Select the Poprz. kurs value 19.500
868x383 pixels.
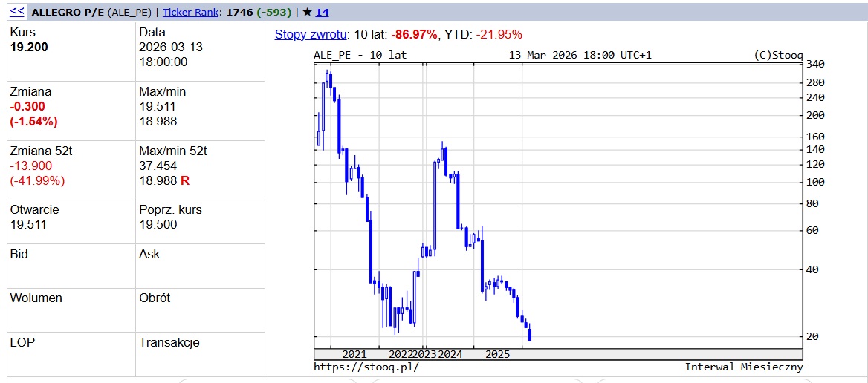coord(158,224)
